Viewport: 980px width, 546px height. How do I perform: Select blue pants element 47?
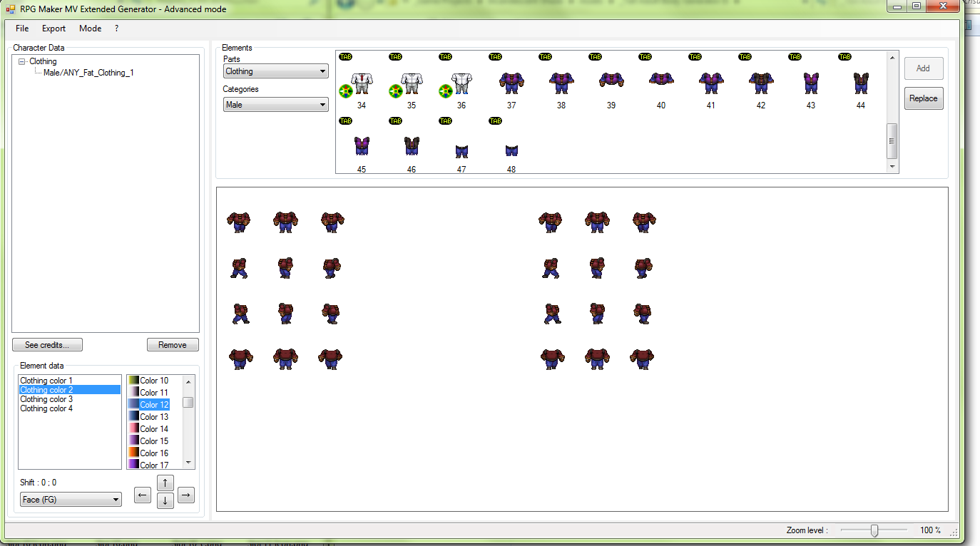pyautogui.click(x=461, y=151)
